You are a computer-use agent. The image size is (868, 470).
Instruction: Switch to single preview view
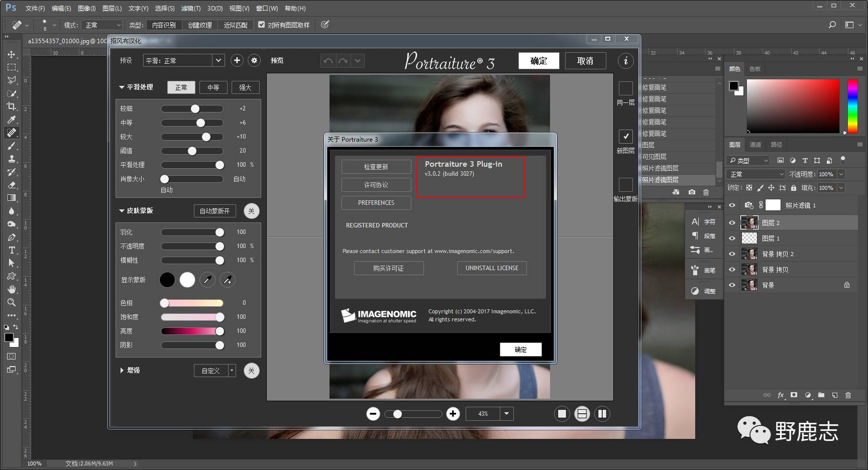coord(562,414)
